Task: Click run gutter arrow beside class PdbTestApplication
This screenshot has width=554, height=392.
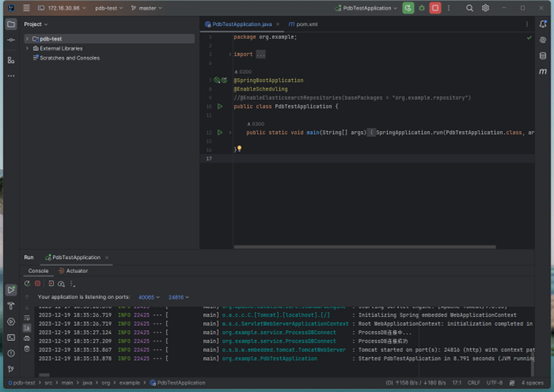Action: [220, 106]
